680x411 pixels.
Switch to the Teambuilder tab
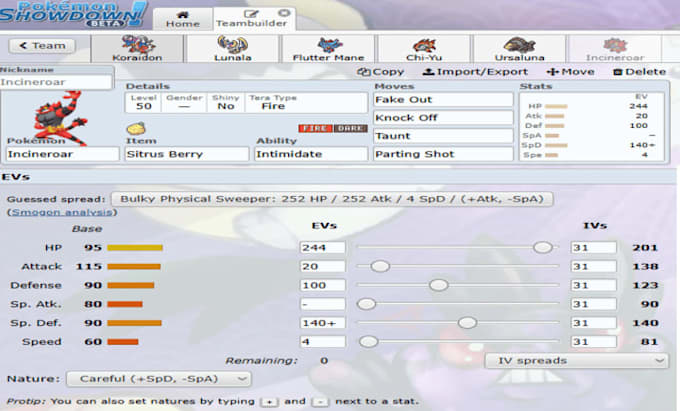click(x=252, y=19)
